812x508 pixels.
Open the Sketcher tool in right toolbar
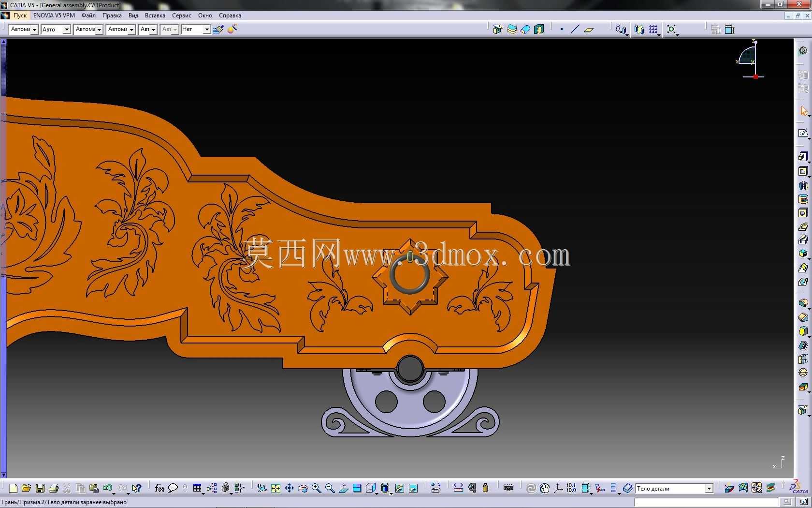pyautogui.click(x=803, y=134)
